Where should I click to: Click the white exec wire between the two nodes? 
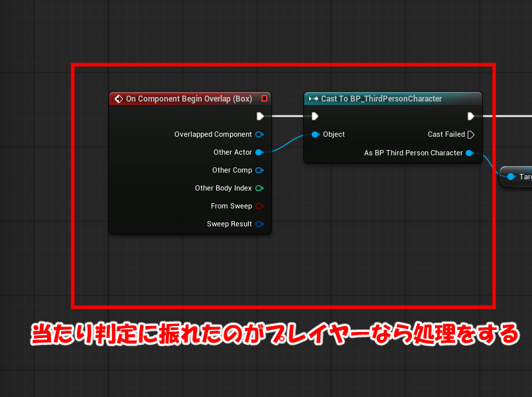(287, 116)
